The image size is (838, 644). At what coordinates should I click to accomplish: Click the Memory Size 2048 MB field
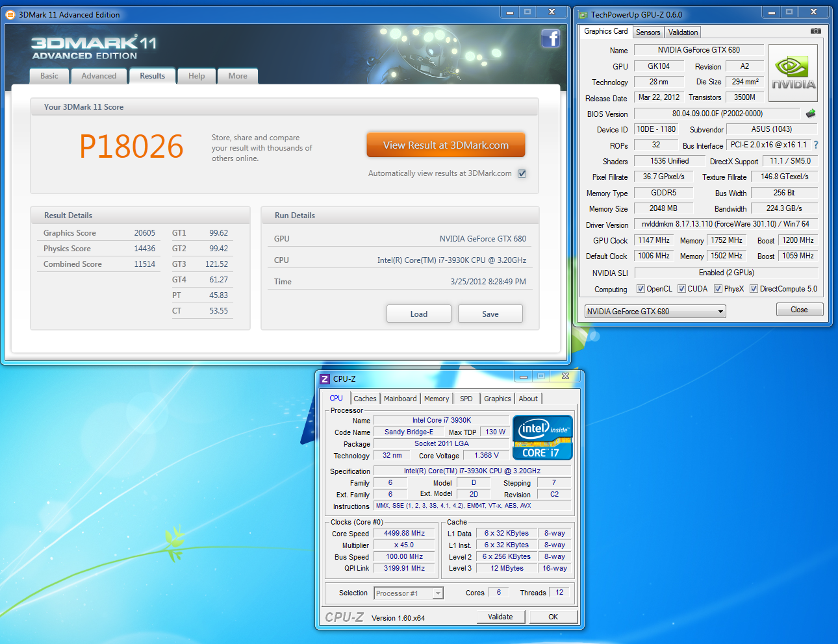point(663,208)
